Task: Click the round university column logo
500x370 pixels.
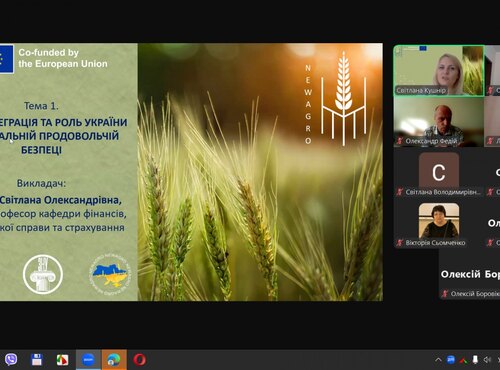Action: pyautogui.click(x=43, y=274)
